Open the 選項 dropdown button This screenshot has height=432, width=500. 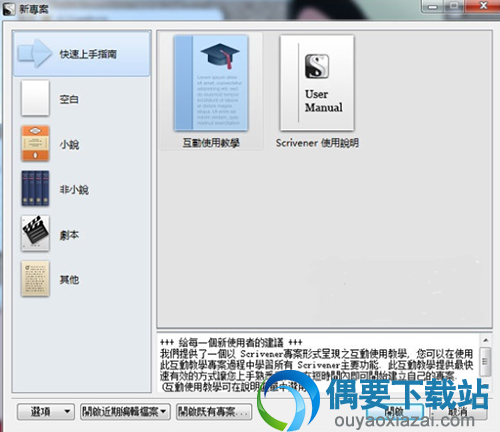[x=45, y=412]
